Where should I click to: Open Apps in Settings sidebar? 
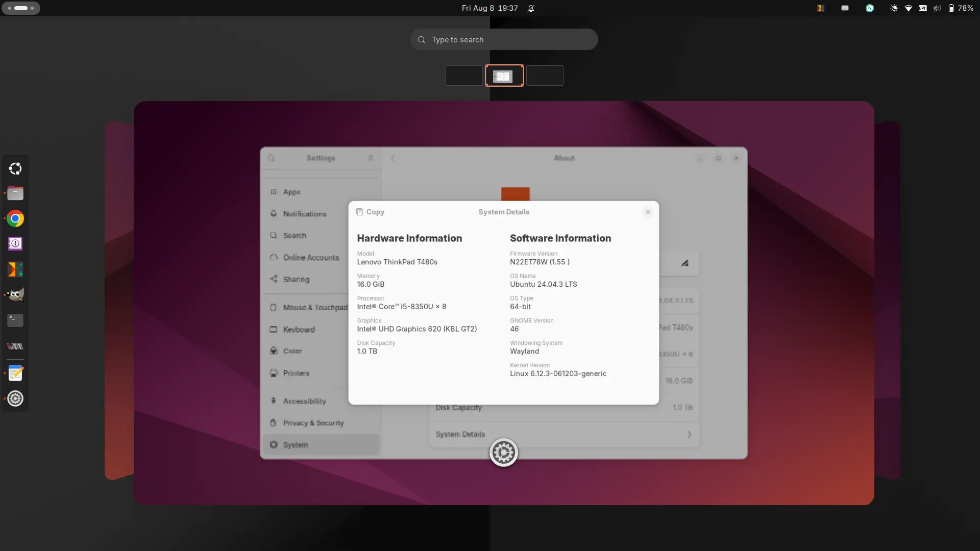click(321, 192)
